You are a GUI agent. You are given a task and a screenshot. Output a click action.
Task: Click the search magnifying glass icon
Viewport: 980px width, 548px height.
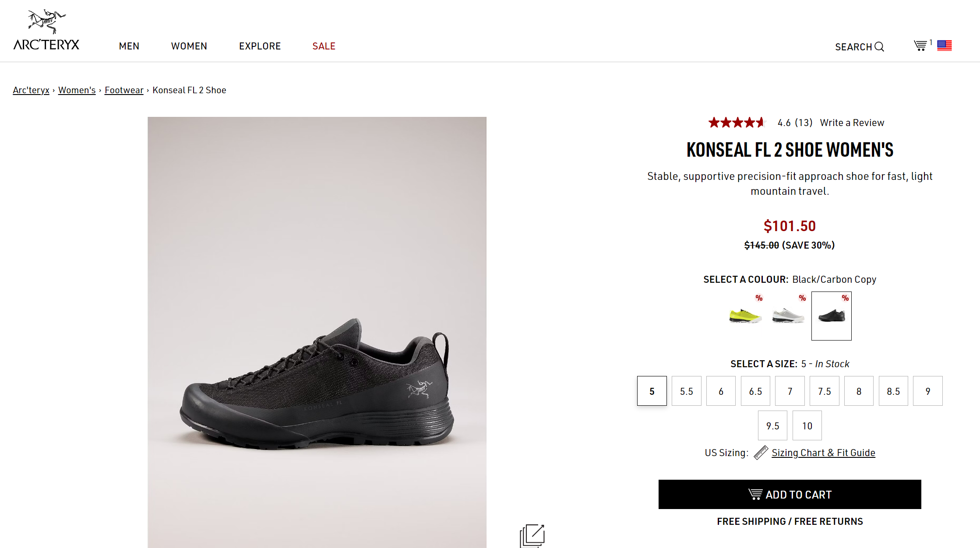(x=879, y=46)
